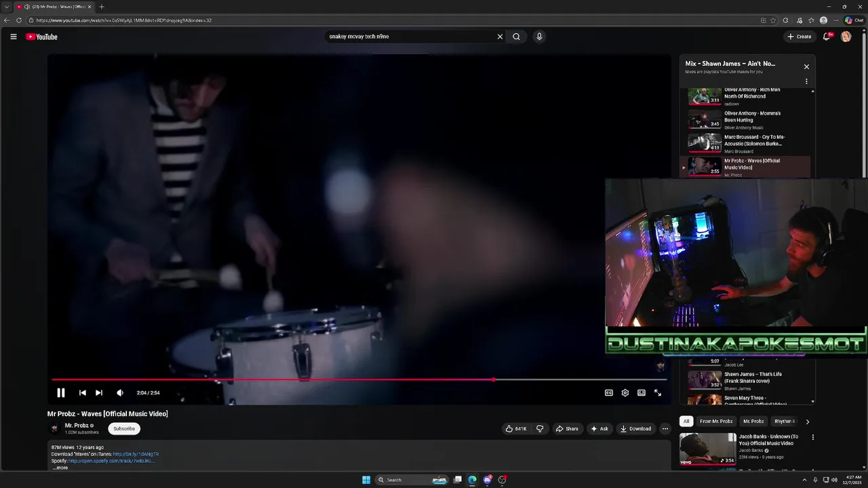The image size is (868, 488).
Task: Enter fullscreen on the video
Action: pyautogui.click(x=658, y=392)
